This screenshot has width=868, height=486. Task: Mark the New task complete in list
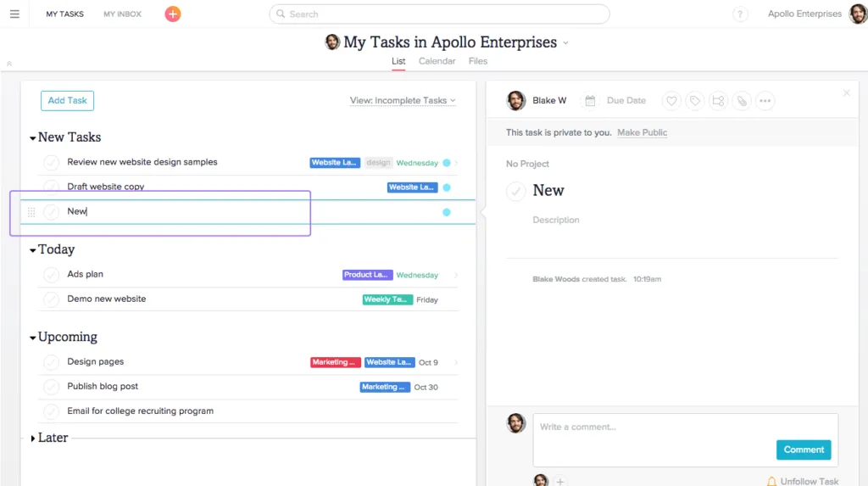point(51,212)
